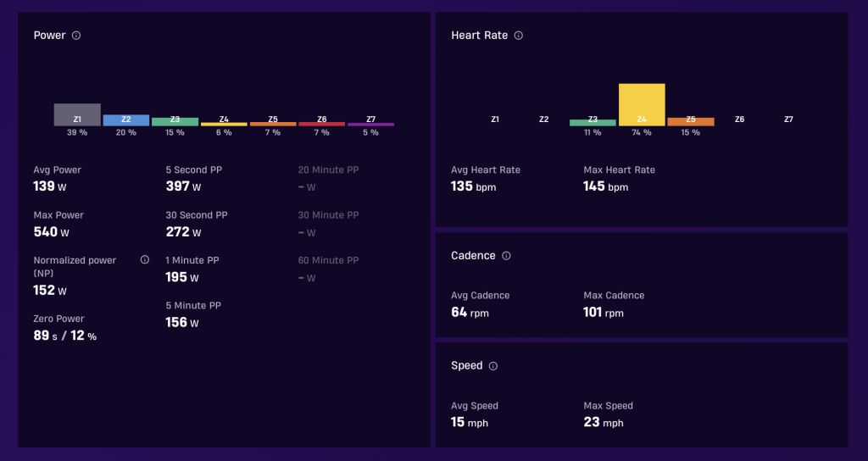Click the Avg Heart Rate value 135 bpm

473,186
